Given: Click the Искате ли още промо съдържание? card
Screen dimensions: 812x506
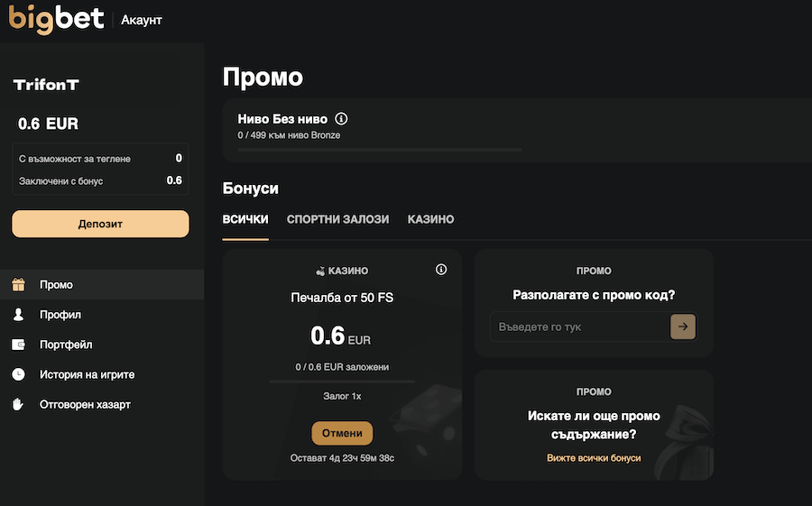Looking at the screenshot, I should pyautogui.click(x=594, y=425).
